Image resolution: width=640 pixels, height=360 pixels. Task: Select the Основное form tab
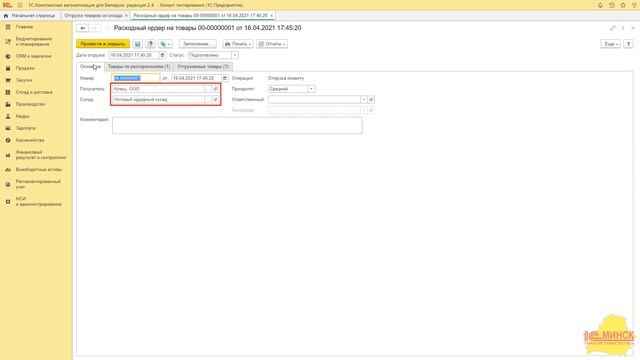click(90, 67)
